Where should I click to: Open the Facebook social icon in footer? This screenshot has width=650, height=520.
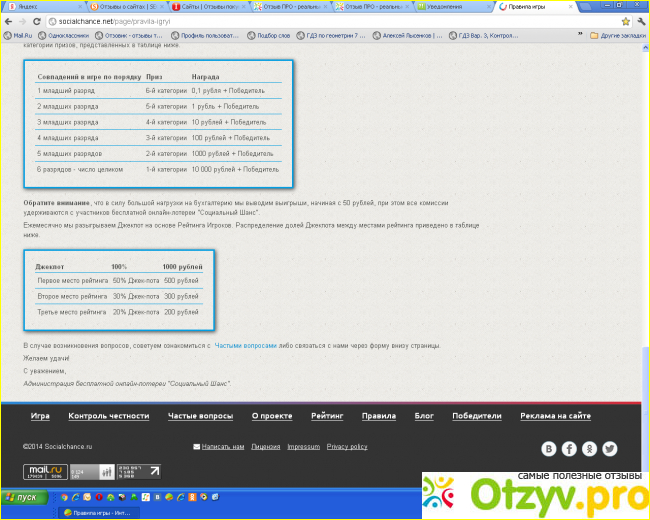[x=569, y=449]
